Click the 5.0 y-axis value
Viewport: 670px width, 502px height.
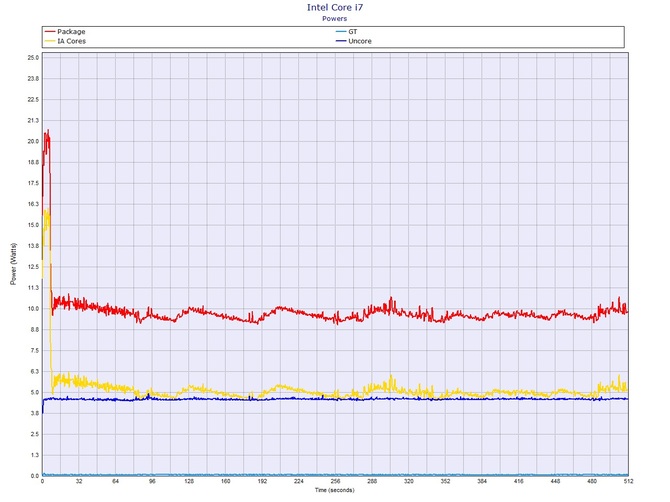tap(35, 393)
